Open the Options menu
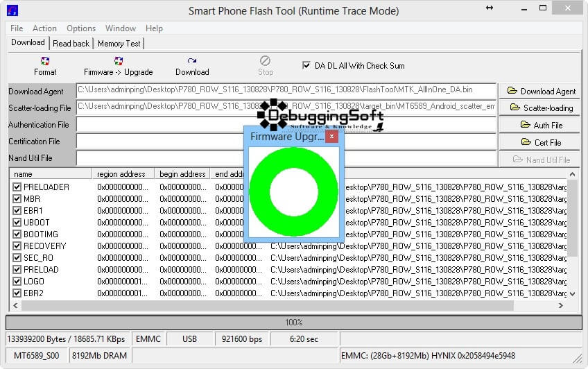Viewport: 588px width, 369px height. pos(81,28)
